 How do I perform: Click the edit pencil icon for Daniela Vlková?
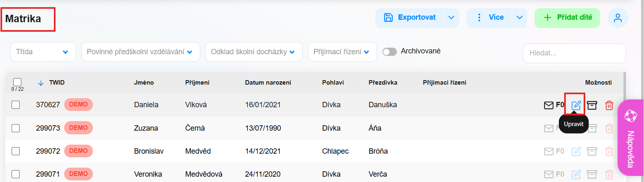(x=576, y=105)
